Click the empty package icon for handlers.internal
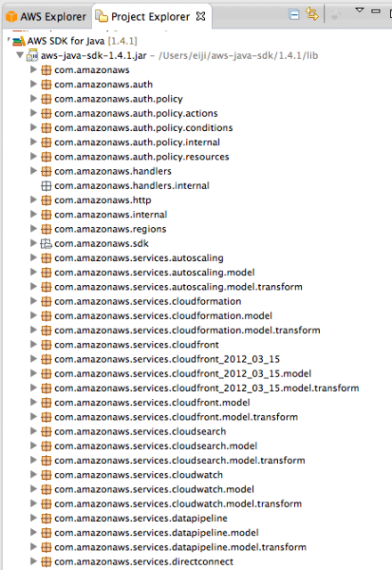 46,186
